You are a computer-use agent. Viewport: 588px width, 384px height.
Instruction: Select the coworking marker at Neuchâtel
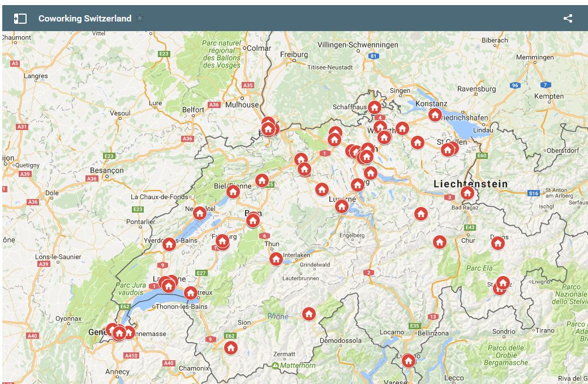pos(200,214)
